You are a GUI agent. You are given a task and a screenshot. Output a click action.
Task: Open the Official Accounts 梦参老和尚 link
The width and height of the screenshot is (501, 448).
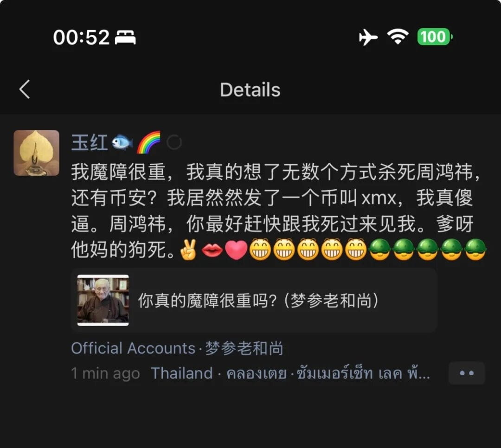point(177,348)
